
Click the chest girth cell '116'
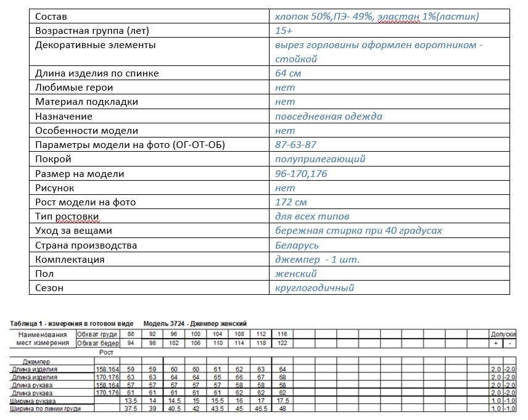coord(282,334)
